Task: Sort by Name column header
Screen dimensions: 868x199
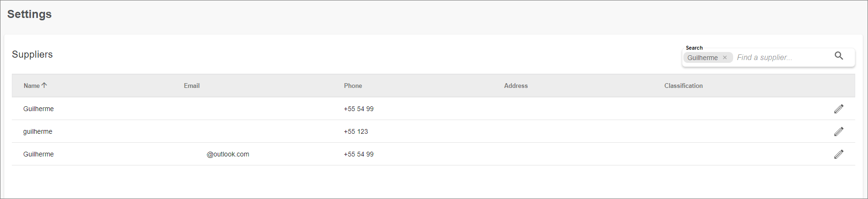Action: pyautogui.click(x=32, y=86)
